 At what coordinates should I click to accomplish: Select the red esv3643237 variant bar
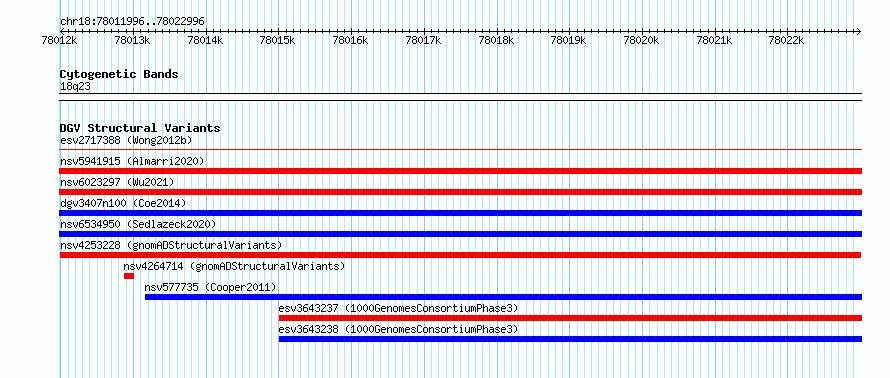click(x=570, y=318)
